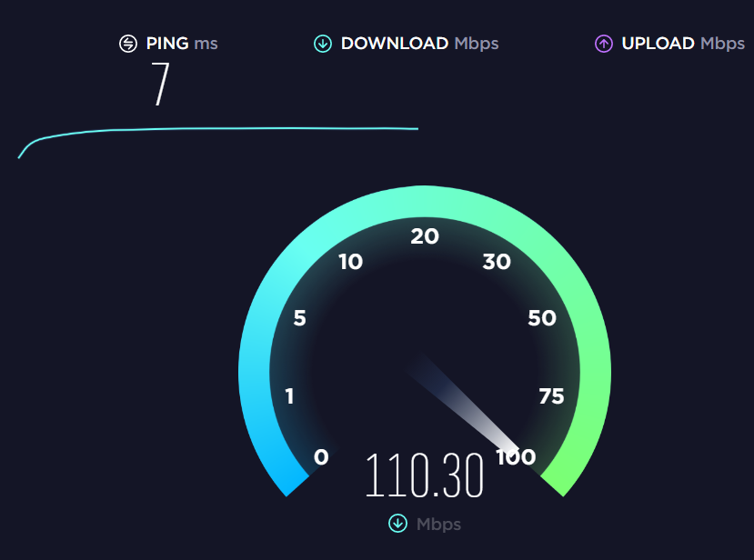Click the UPLOAD Mbps label
This screenshot has width=754, height=560.
(x=683, y=44)
